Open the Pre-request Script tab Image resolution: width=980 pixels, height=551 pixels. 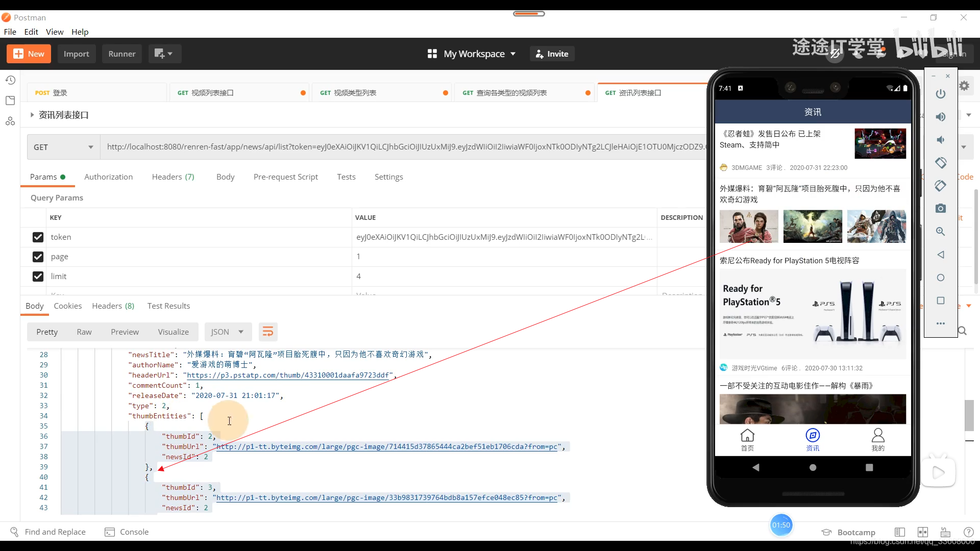285,177
